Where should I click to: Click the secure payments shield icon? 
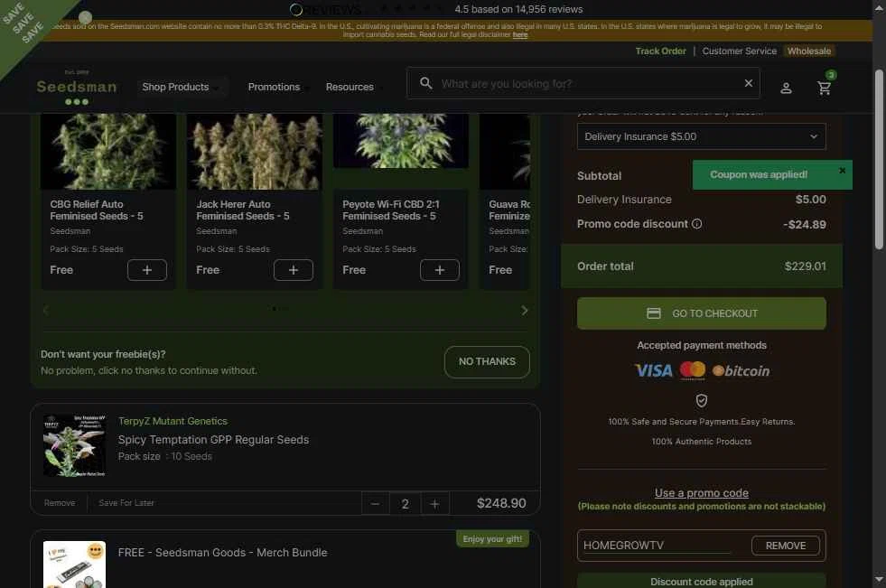[701, 400]
